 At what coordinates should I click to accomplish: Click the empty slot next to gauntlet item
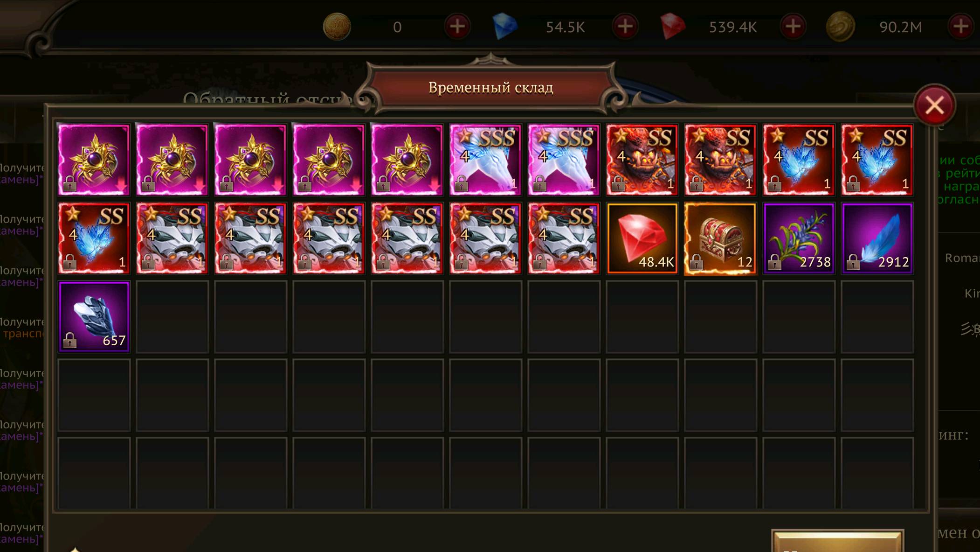172,317
